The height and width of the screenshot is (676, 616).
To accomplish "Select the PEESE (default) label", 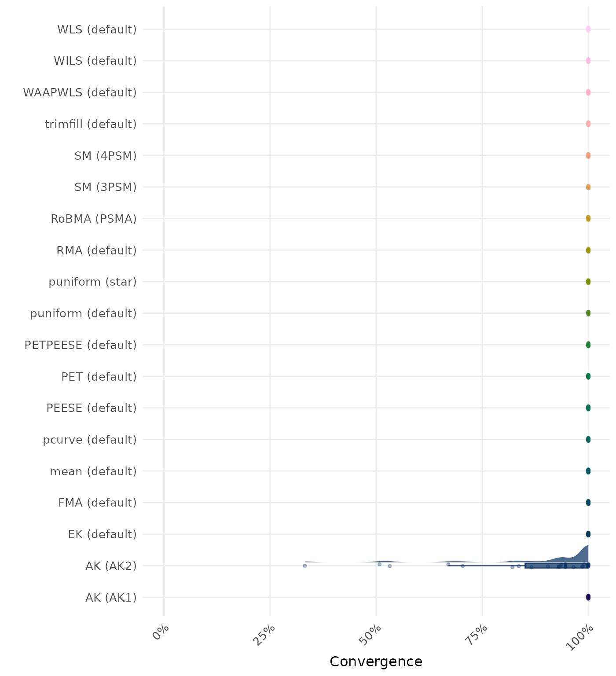I will pyautogui.click(x=91, y=408).
